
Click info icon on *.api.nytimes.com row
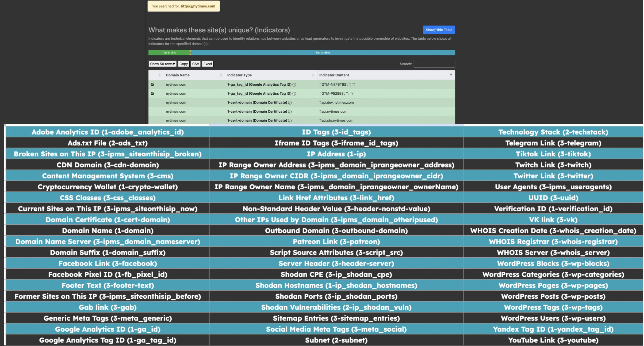(290, 112)
